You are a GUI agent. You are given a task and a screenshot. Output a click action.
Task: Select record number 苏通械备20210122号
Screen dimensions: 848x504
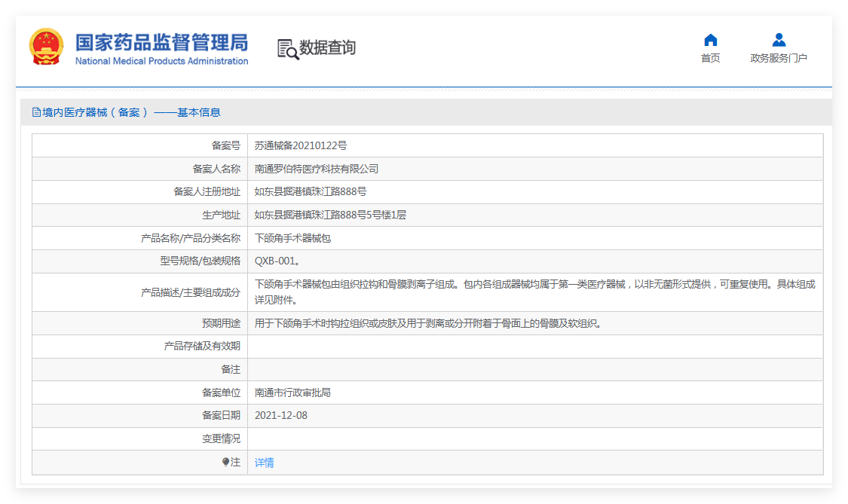(x=301, y=145)
